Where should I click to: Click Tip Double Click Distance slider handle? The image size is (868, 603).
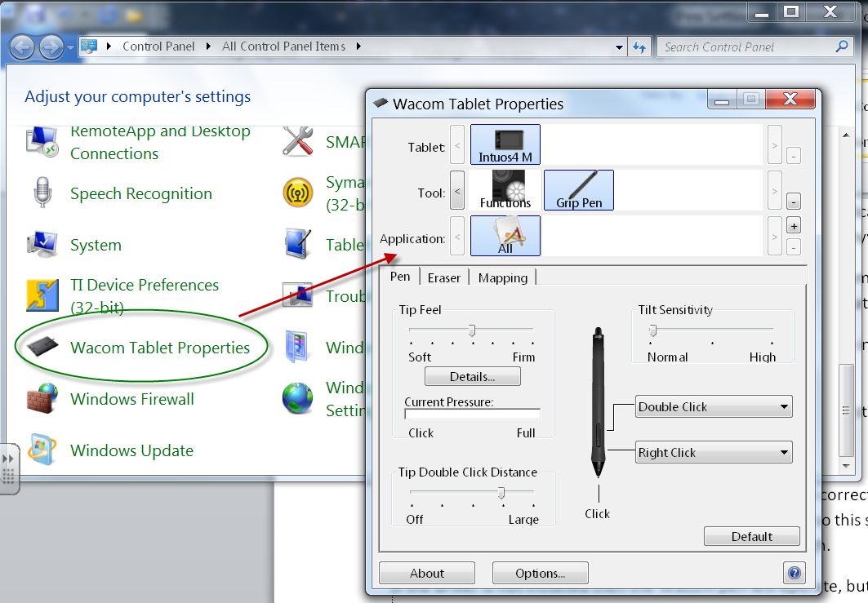pos(501,492)
